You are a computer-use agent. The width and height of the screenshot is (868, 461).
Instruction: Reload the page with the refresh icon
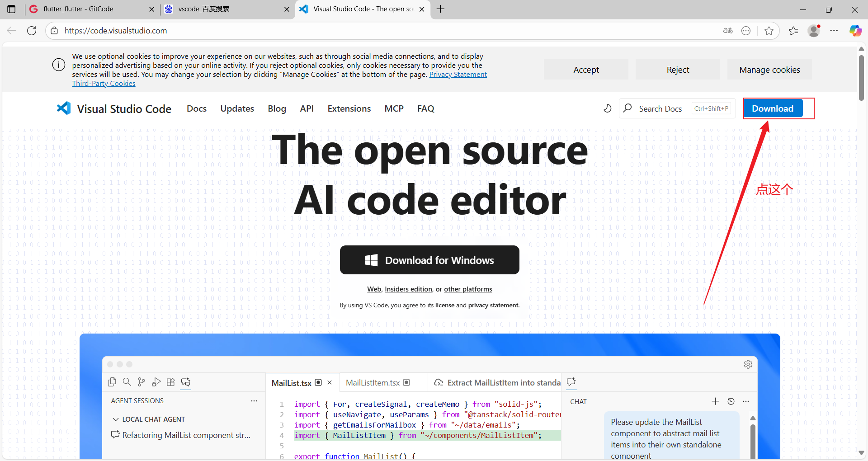[32, 31]
